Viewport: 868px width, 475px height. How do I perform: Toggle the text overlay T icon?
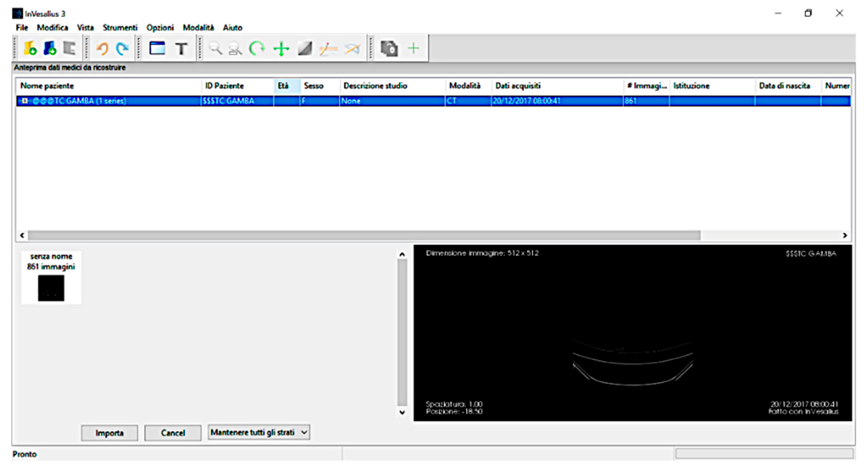pyautogui.click(x=181, y=49)
